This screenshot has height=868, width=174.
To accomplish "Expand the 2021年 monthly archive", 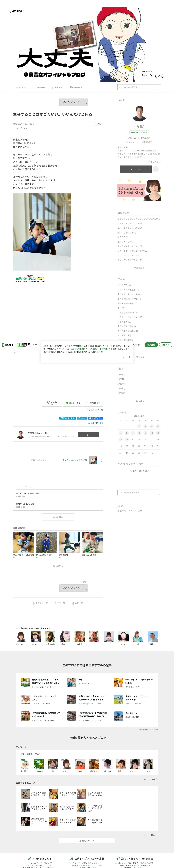I will [121, 389].
